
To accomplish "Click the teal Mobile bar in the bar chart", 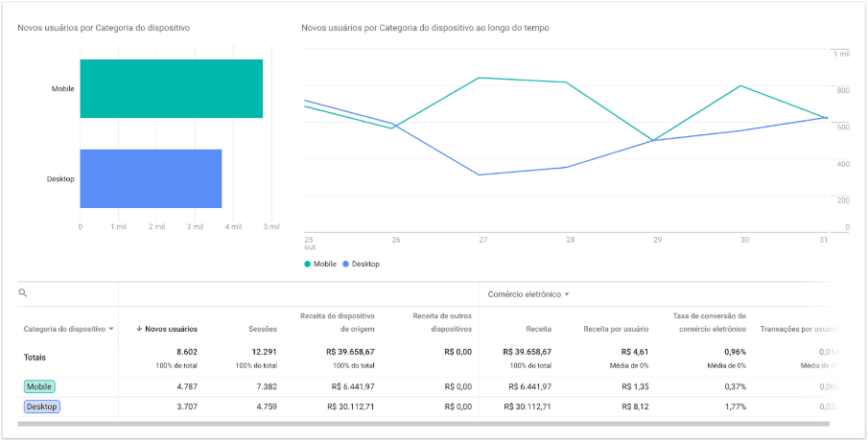I will coord(171,89).
